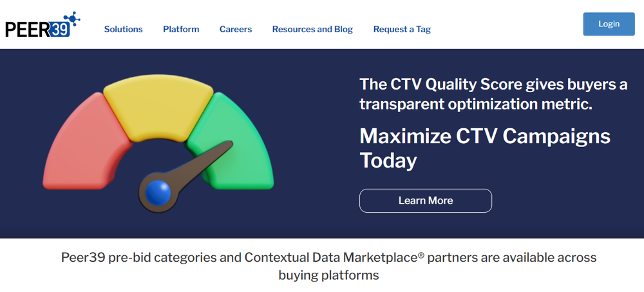Click the speedometer gauge illustration
The image size is (644, 292).
pyautogui.click(x=158, y=143)
